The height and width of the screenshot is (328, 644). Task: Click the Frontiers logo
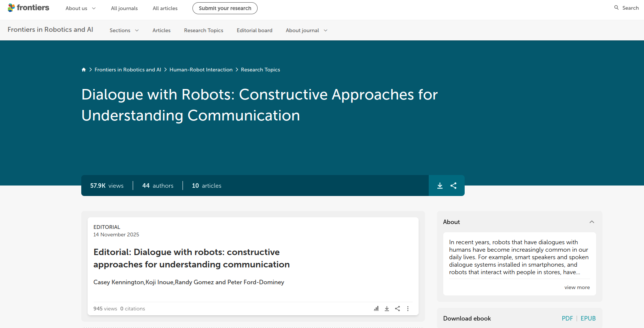tap(28, 8)
